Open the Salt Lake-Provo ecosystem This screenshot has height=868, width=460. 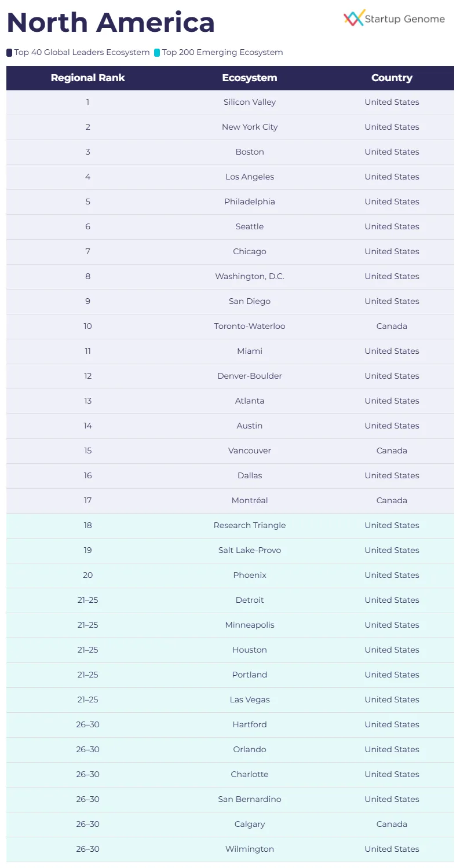click(x=250, y=550)
